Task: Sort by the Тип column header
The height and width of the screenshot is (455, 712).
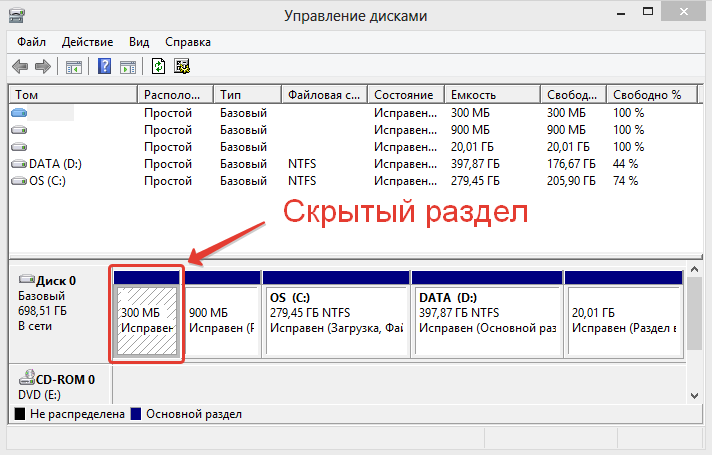Action: pos(247,94)
